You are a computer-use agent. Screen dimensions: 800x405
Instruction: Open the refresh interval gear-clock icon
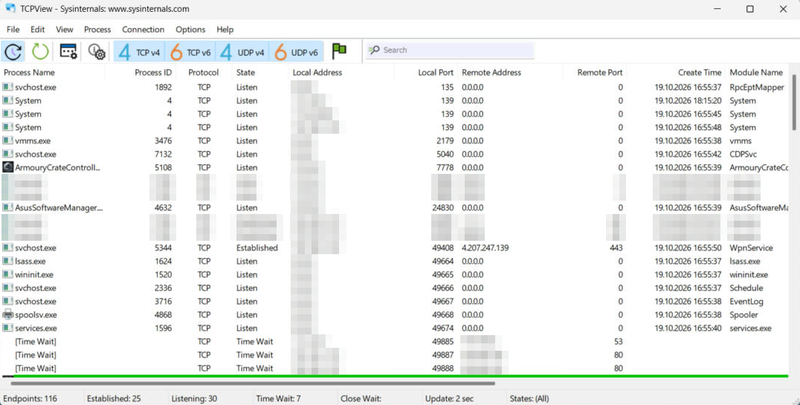pyautogui.click(x=96, y=51)
